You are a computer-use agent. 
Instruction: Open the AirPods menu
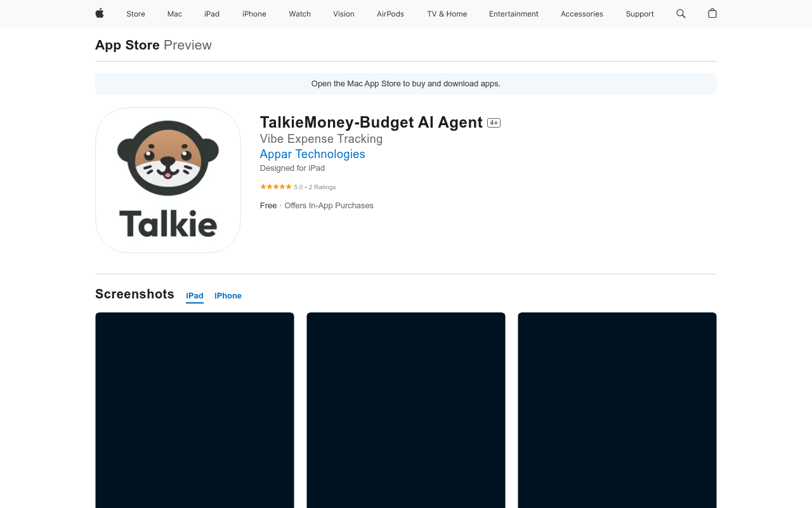click(390, 14)
